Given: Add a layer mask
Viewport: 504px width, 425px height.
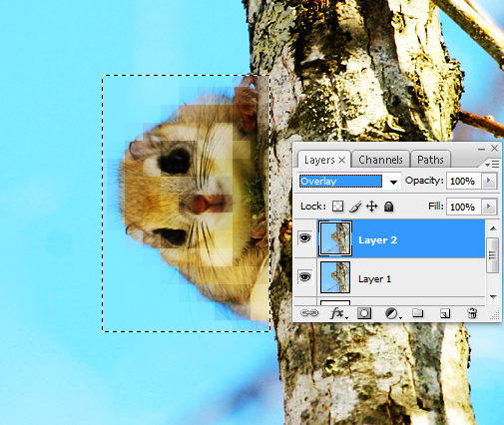Looking at the screenshot, I should click(x=364, y=313).
